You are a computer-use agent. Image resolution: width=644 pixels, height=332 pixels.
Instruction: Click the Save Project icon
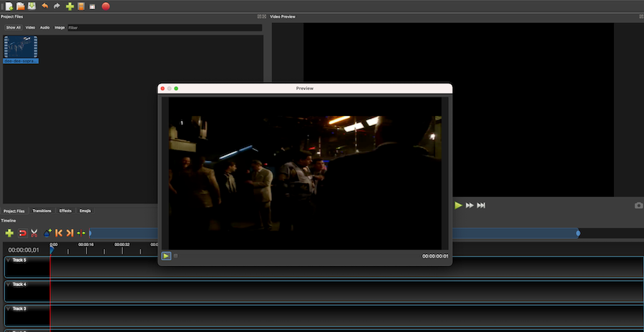point(31,6)
